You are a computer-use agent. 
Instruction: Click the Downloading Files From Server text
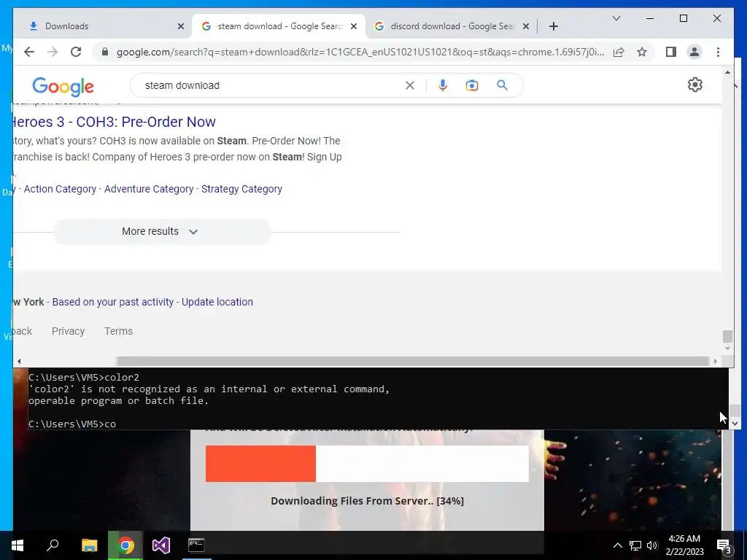click(367, 501)
